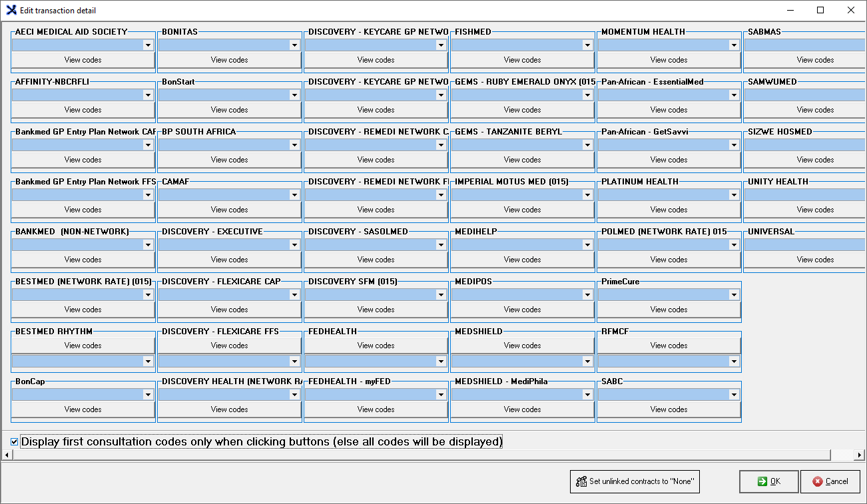View codes for FEDHEALTH
867x504 pixels.
coord(376,346)
